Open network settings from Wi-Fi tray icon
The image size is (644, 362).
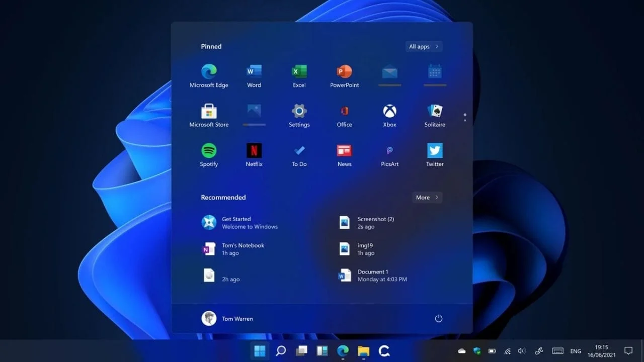[508, 351]
